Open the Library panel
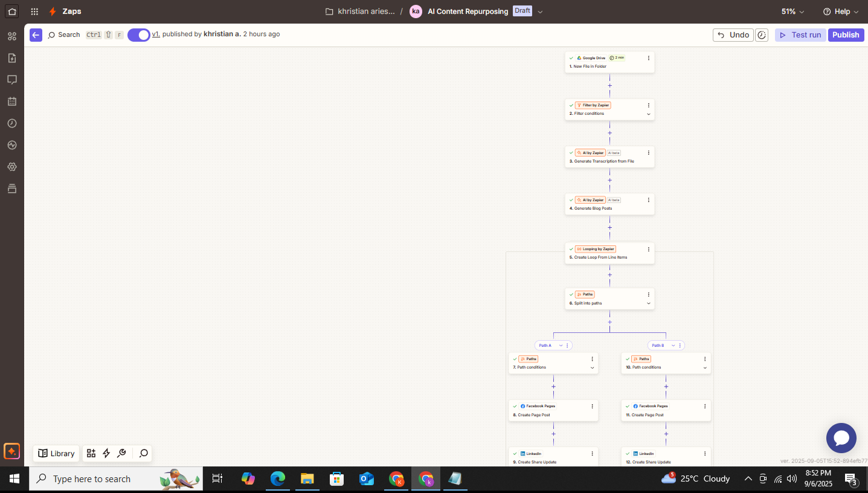Image resolution: width=868 pixels, height=493 pixels. (56, 453)
